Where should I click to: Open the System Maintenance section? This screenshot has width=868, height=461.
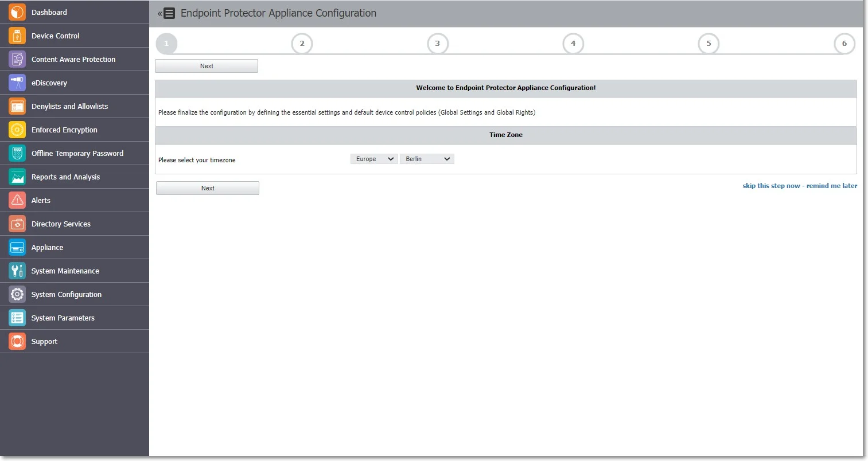click(75, 271)
